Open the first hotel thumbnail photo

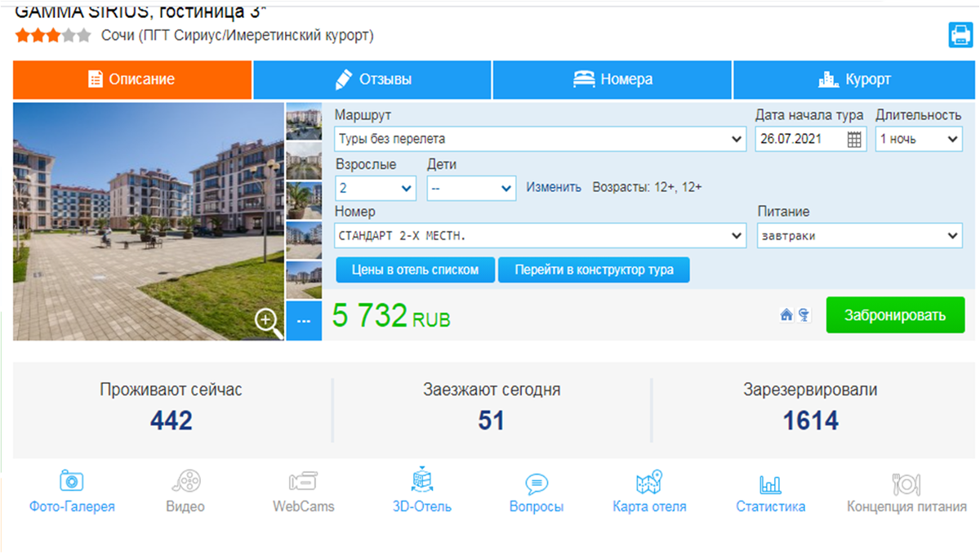click(304, 122)
